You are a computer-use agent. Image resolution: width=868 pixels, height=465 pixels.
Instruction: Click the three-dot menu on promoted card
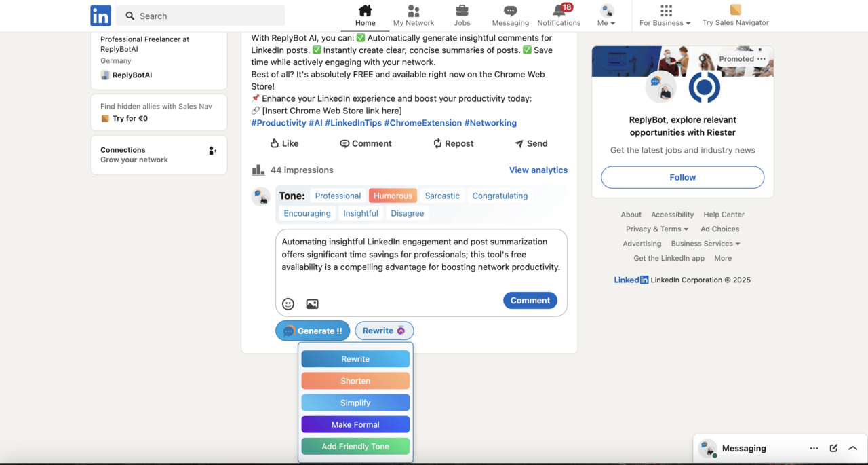[762, 59]
